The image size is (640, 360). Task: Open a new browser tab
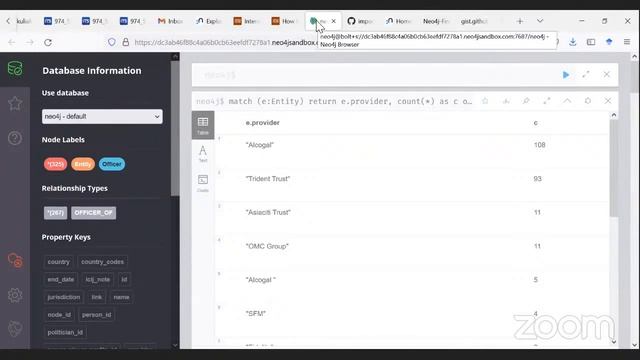tap(520, 21)
